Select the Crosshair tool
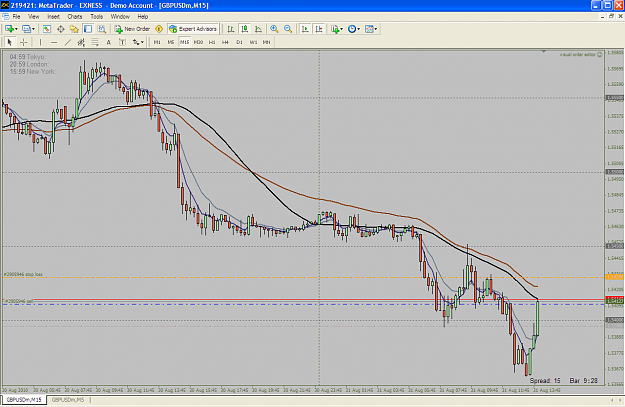This screenshot has height=407, width=625. 24,42
